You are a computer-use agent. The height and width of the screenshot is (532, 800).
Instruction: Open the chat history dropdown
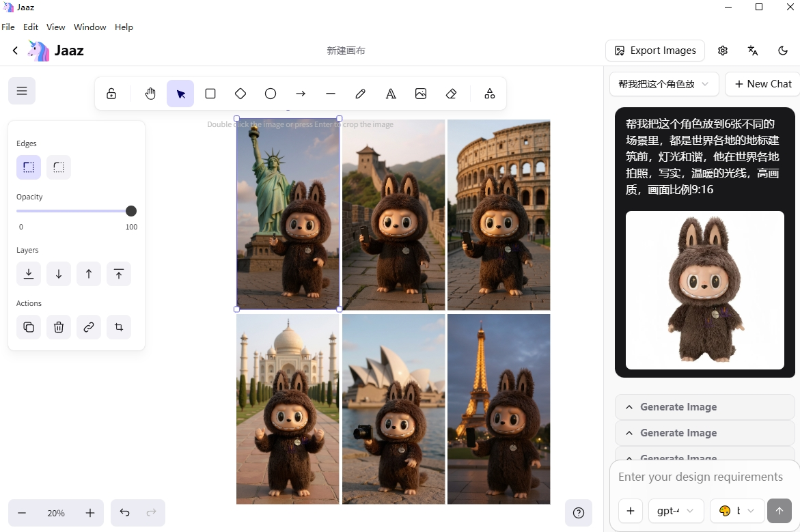point(663,84)
